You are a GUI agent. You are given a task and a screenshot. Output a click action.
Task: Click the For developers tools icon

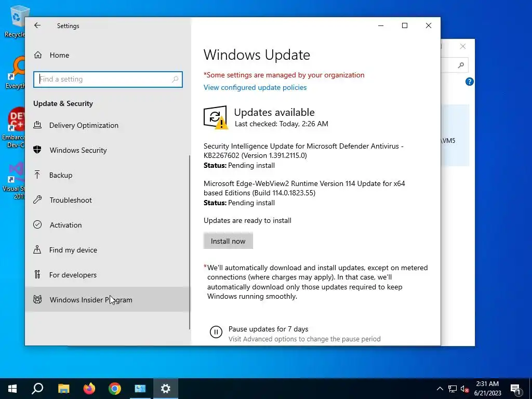pos(37,274)
